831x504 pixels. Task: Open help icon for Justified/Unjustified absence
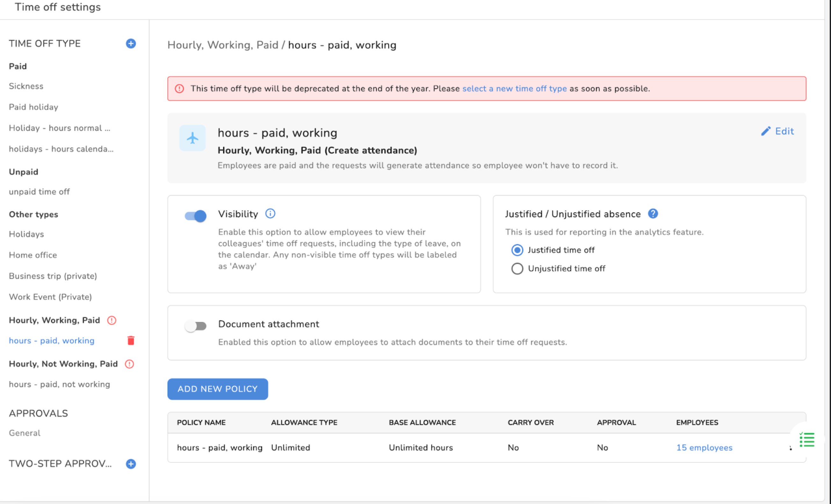coord(653,214)
